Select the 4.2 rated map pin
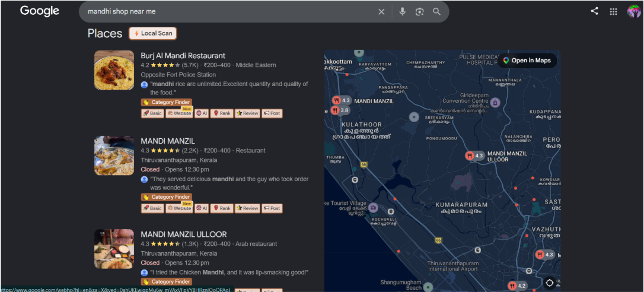Screen dimensions: 644x292 (518, 286)
